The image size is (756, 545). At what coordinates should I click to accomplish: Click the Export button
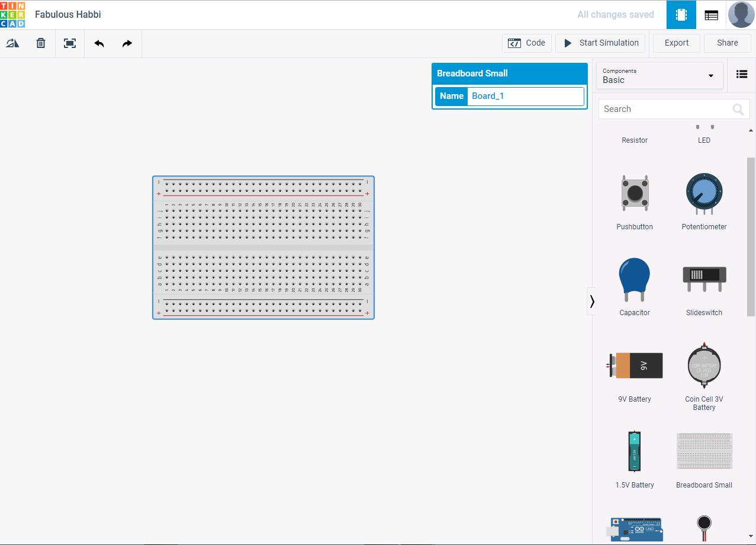(x=675, y=43)
